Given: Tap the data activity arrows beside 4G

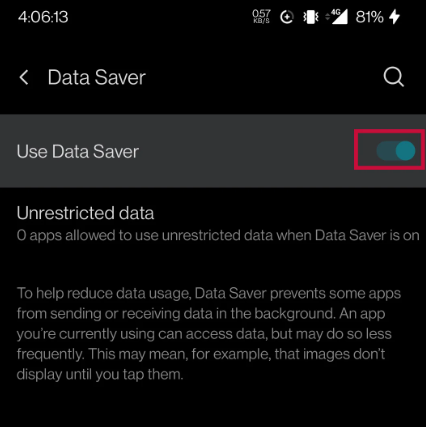Looking at the screenshot, I should pos(328,17).
